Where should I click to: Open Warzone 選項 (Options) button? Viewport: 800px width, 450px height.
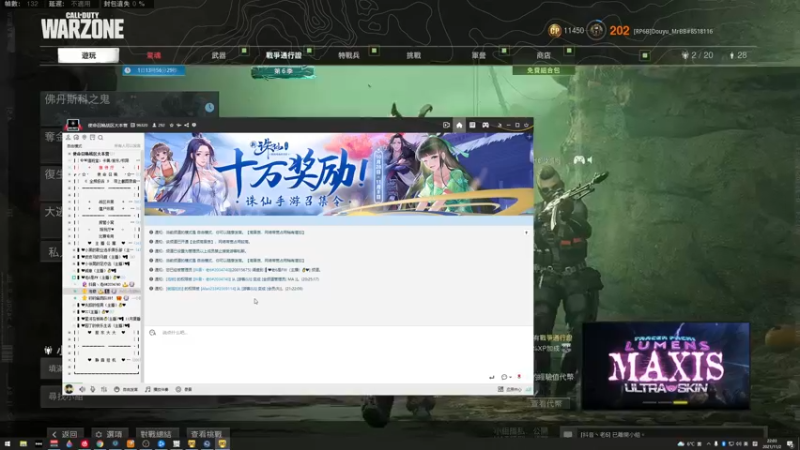(109, 434)
